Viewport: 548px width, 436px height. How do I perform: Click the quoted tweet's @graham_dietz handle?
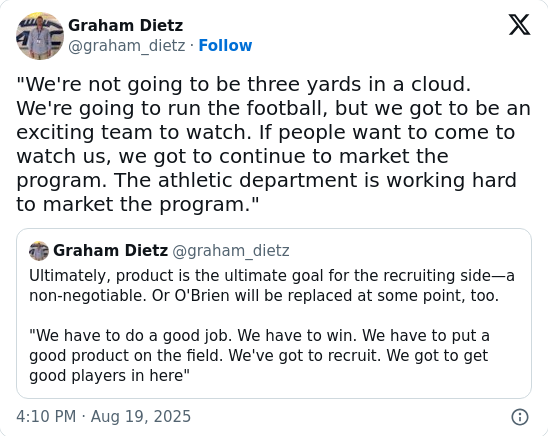(x=231, y=251)
